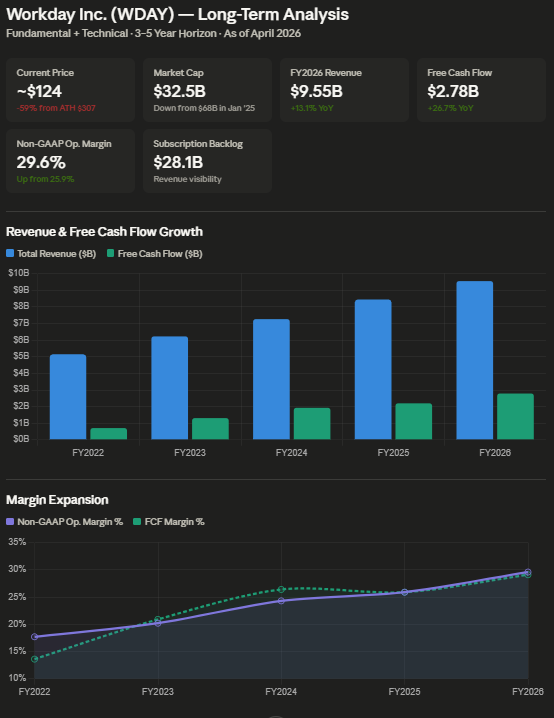Image resolution: width=554 pixels, height=718 pixels.
Task: Click the FY2025 green free cash flow bar
Action: [x=413, y=421]
